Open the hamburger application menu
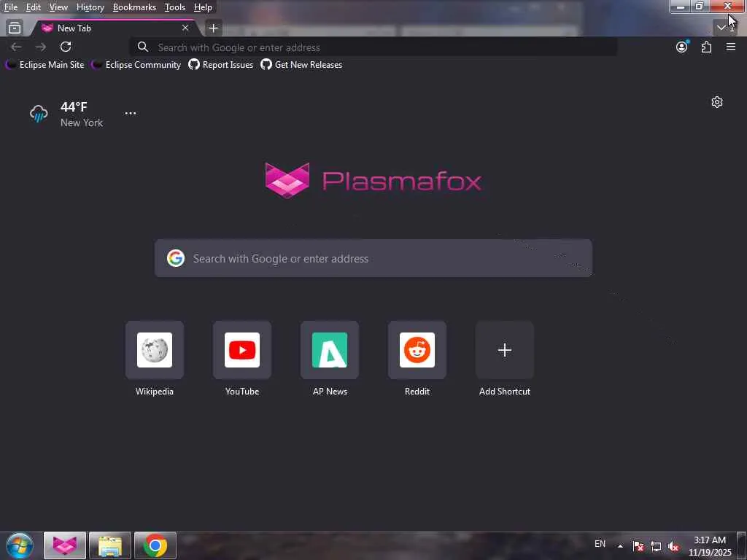 click(x=731, y=47)
